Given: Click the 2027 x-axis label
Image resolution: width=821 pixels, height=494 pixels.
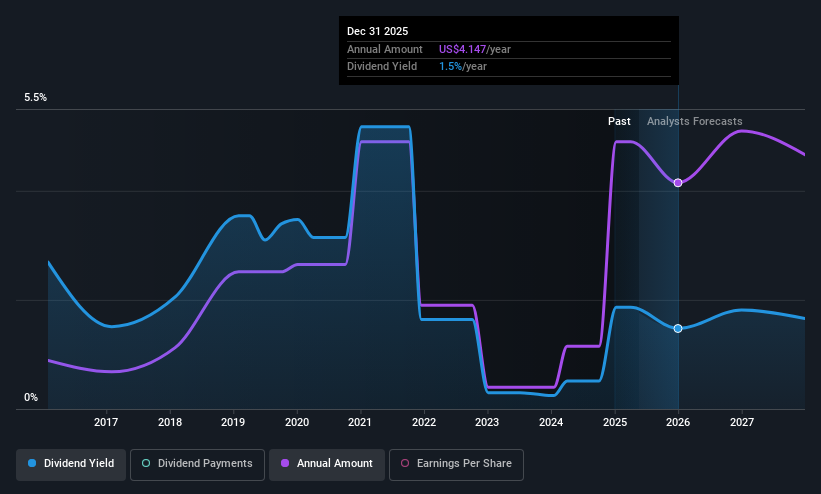Looking at the screenshot, I should point(742,422).
